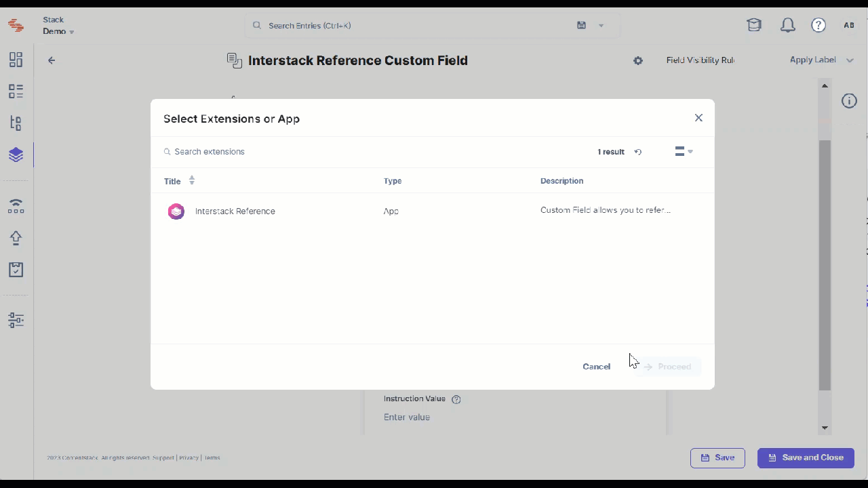
Task: Click Instruction Value help tooltip icon
Action: (456, 399)
